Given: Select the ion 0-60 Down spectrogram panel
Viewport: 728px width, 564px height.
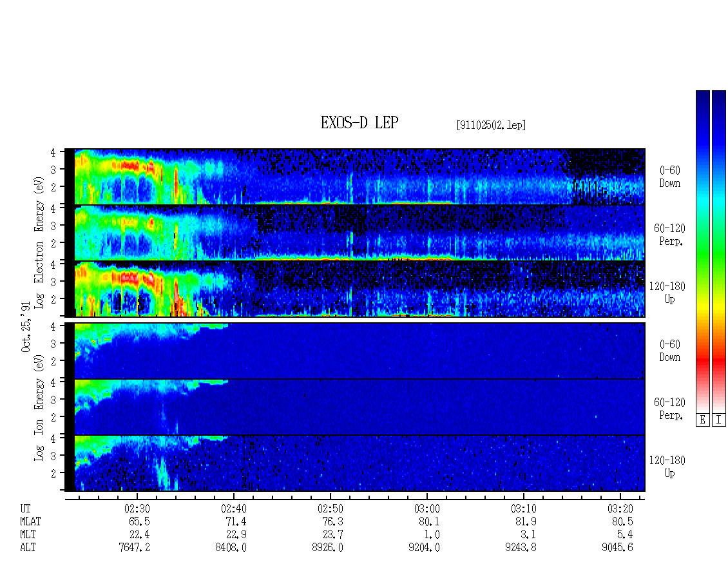Looking at the screenshot, I should click(355, 351).
